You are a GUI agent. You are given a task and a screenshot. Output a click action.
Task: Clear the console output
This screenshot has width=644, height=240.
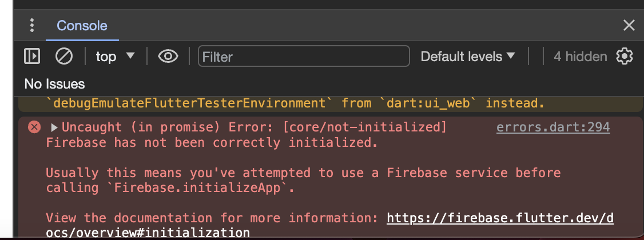(63, 56)
